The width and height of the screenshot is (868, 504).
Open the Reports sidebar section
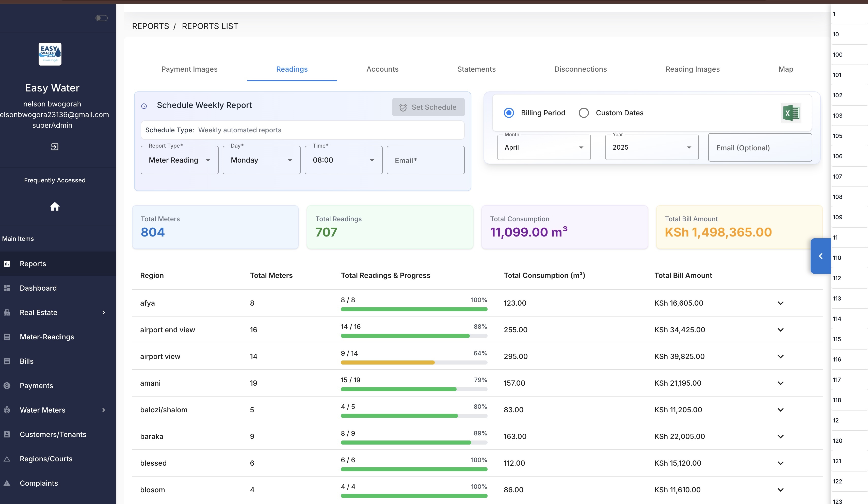coord(33,263)
